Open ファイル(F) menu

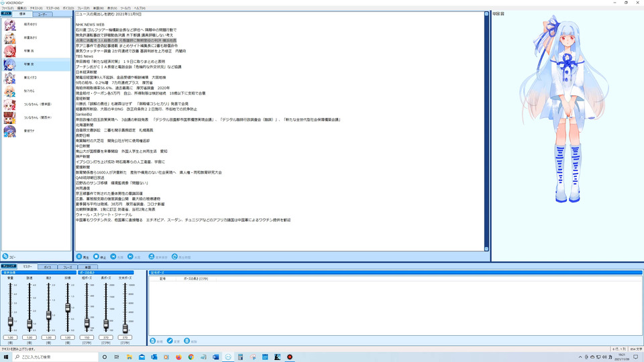tap(7, 8)
